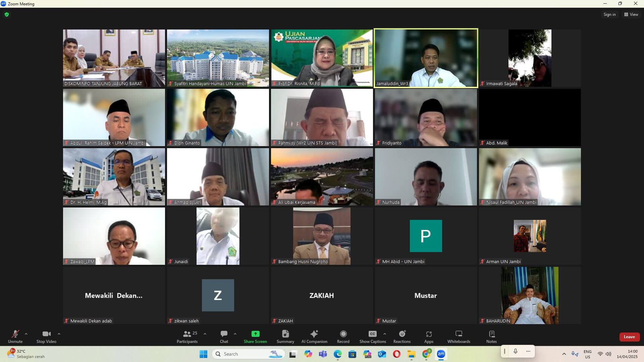Show hidden system tray icons
The image size is (644, 362).
pos(564,354)
